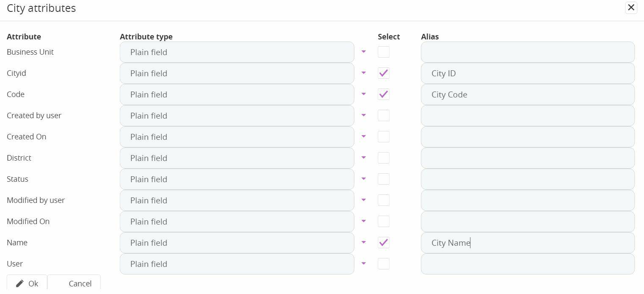This screenshot has width=644, height=294.
Task: Check the Status select checkbox
Action: 383,179
